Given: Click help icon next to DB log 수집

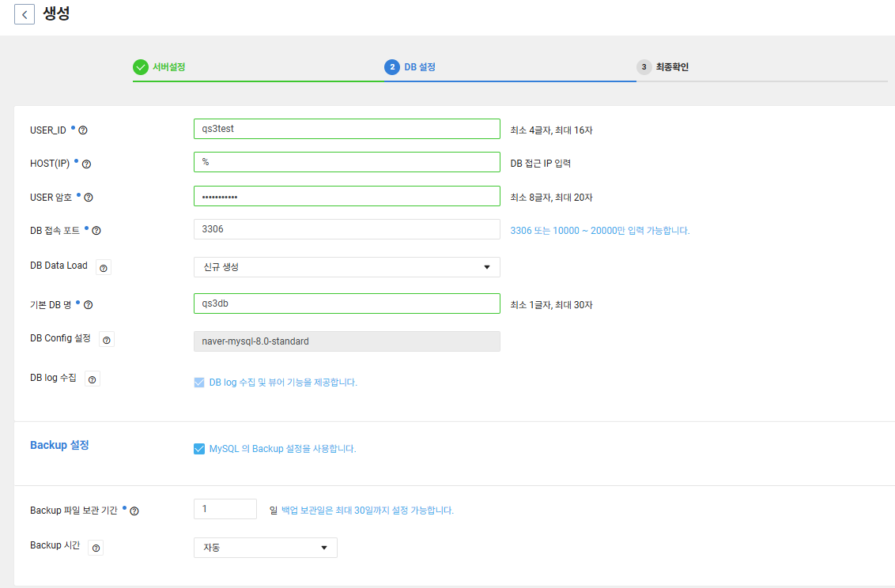Looking at the screenshot, I should [93, 380].
